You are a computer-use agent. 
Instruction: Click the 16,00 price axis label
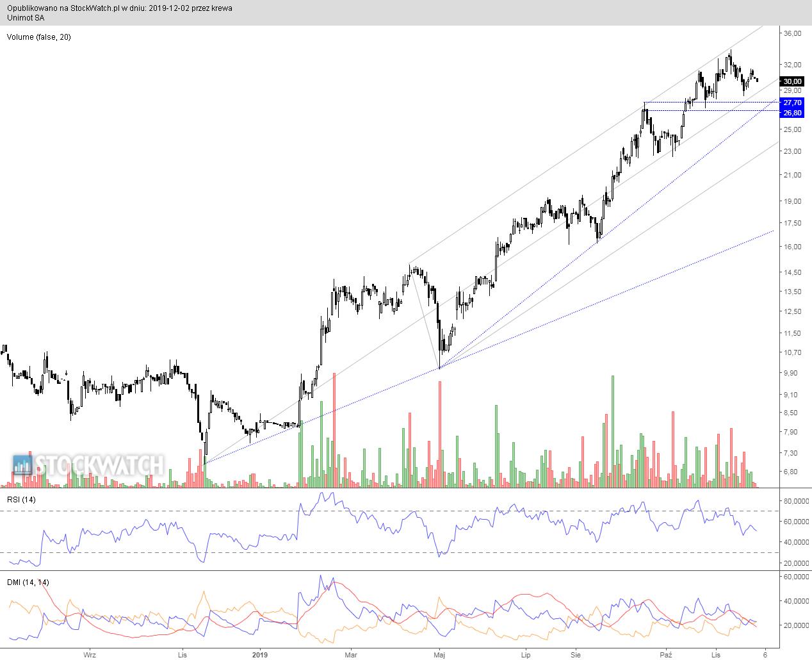[793, 247]
